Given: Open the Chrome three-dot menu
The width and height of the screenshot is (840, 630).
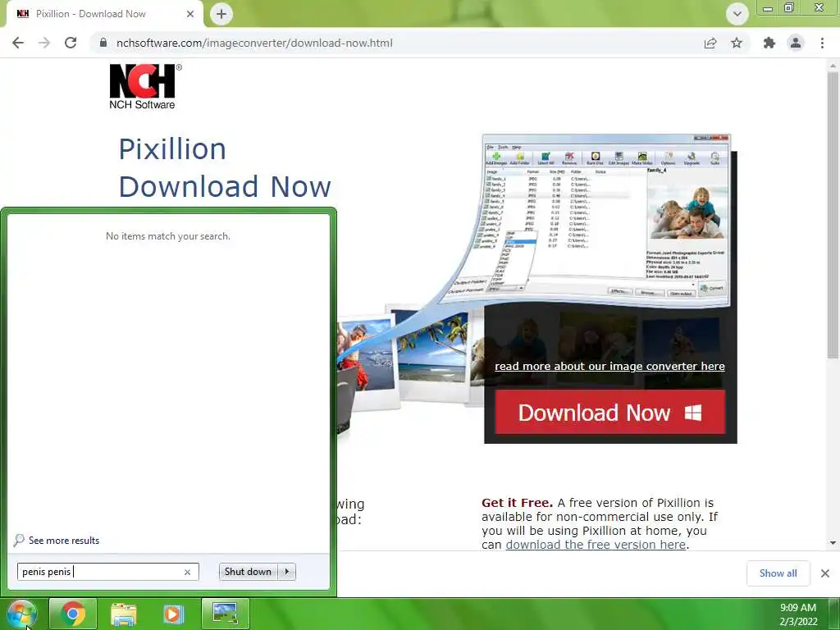Looking at the screenshot, I should pyautogui.click(x=822, y=43).
